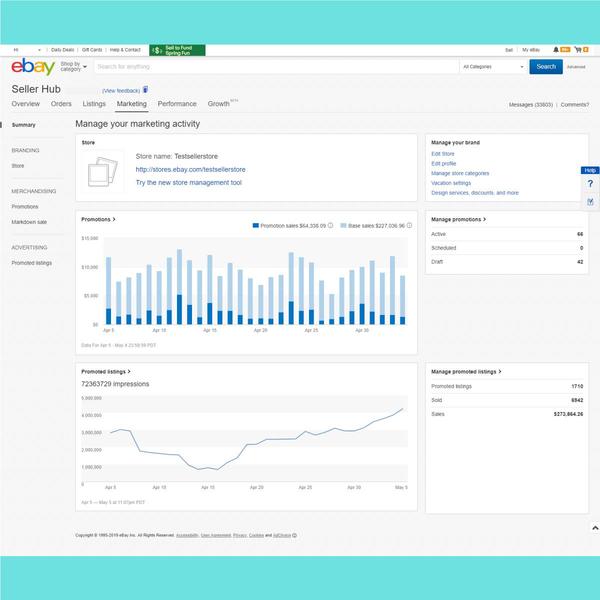The width and height of the screenshot is (600, 600).
Task: Click the User Agreement footer link
Action: [x=216, y=535]
